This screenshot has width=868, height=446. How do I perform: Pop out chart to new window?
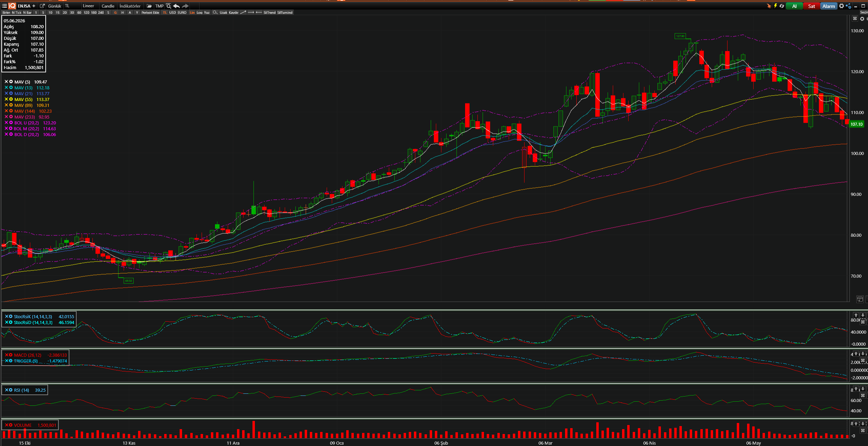click(42, 6)
